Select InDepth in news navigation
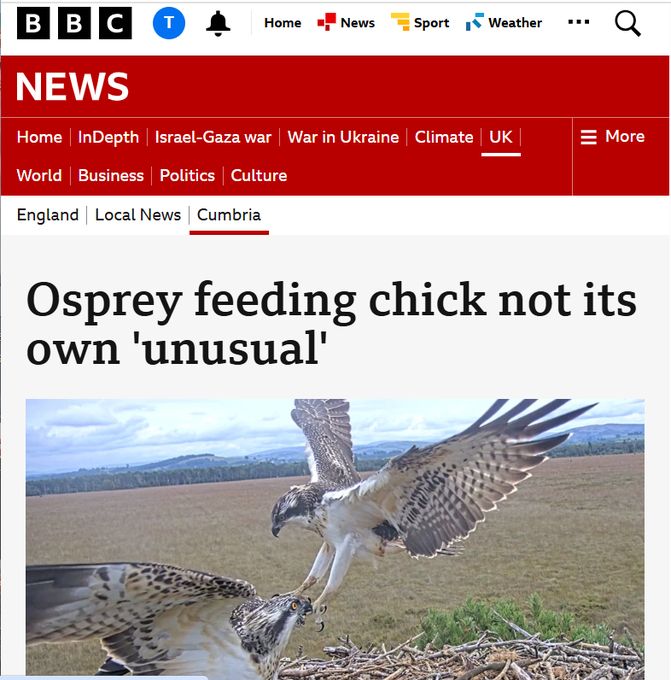671x680 pixels. pos(108,137)
